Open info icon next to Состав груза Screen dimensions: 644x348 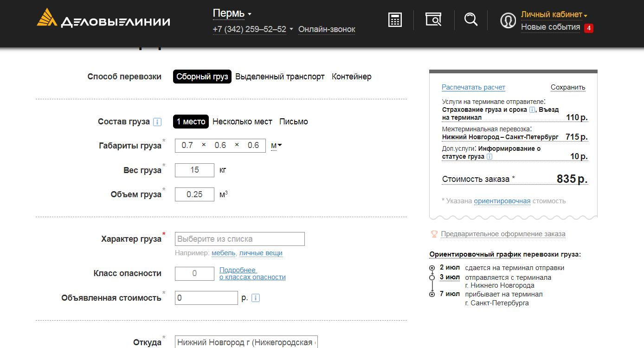tap(157, 122)
